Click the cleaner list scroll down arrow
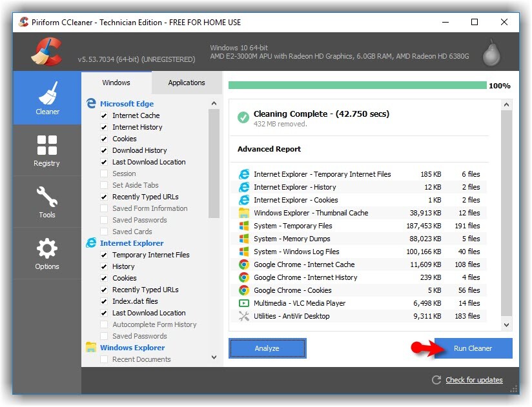Viewport: 532px width, 407px height. (x=214, y=357)
